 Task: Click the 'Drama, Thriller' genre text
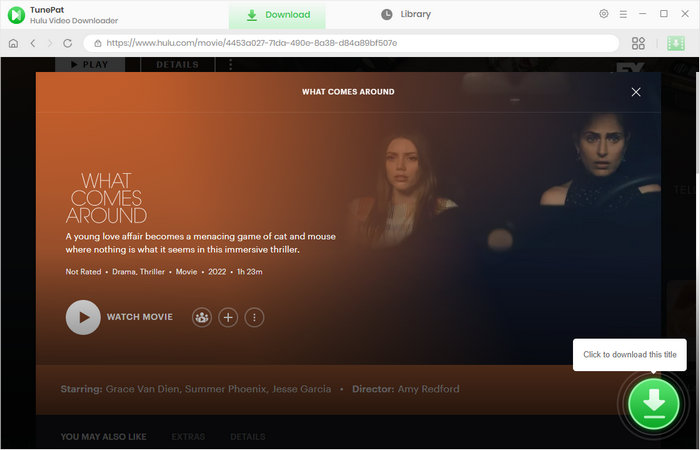tap(138, 271)
